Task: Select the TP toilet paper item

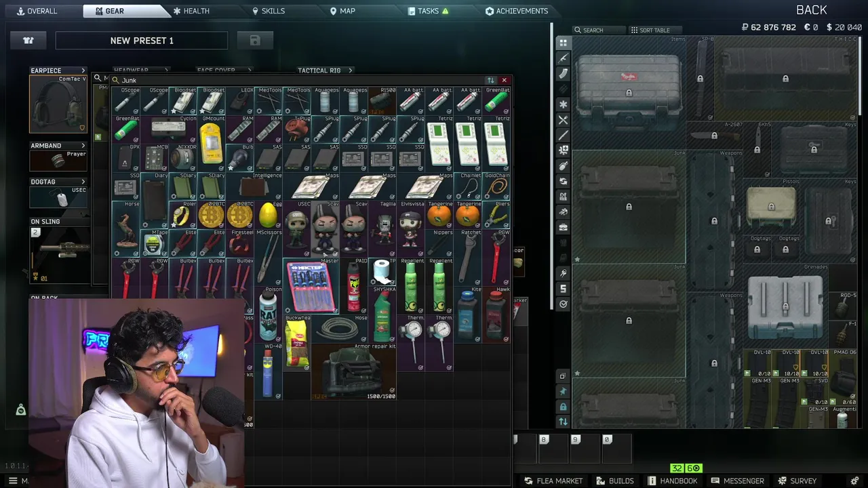Action: [x=382, y=272]
